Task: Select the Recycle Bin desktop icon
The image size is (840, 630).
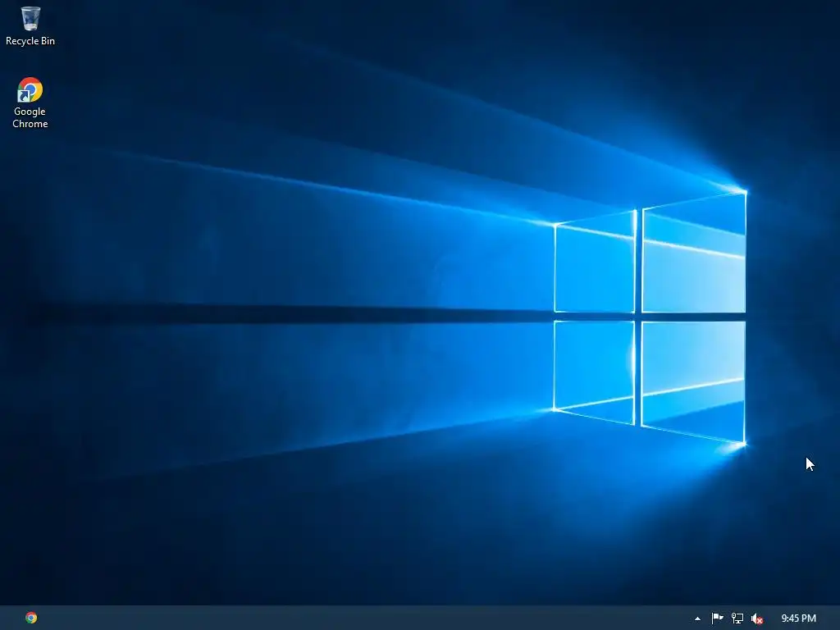Action: pos(30,25)
